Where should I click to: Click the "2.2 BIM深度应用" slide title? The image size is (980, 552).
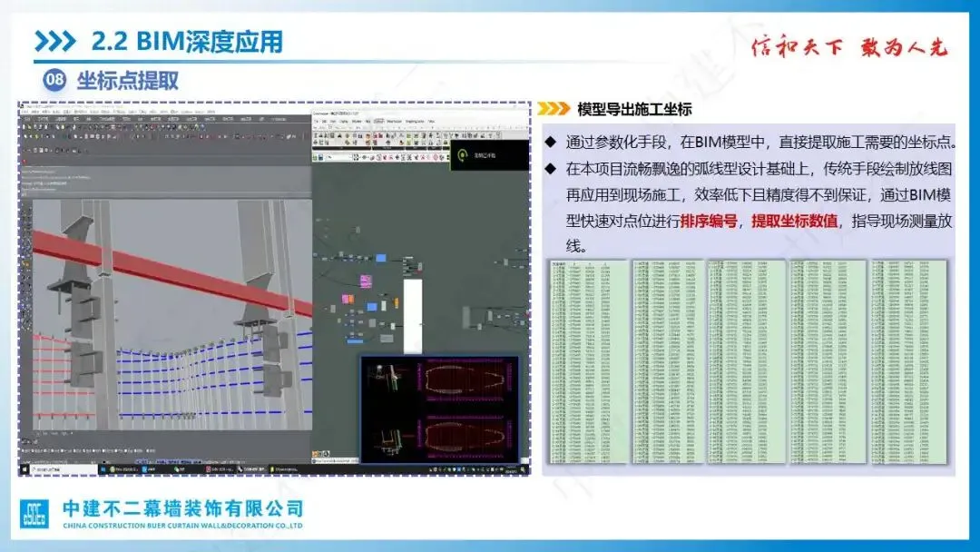[x=187, y=41]
